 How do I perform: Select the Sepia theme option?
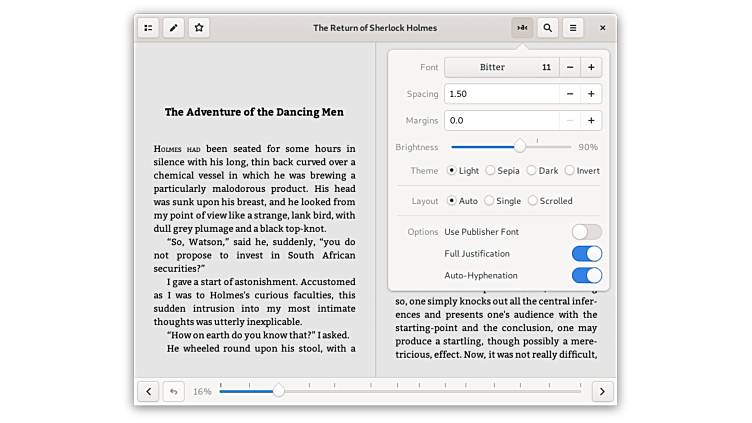click(490, 171)
